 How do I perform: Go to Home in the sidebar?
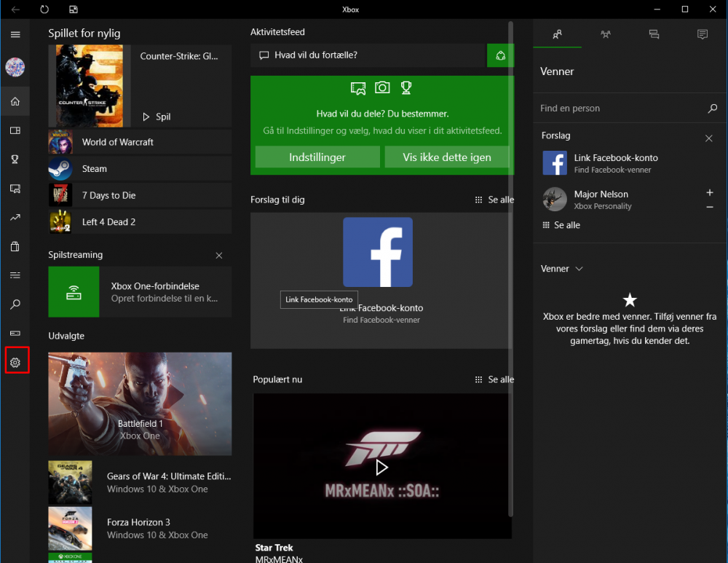[x=15, y=101]
